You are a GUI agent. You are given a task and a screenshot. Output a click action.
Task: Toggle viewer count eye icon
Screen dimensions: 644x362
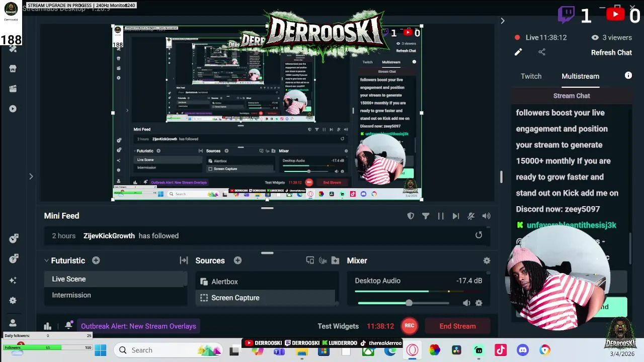click(595, 37)
